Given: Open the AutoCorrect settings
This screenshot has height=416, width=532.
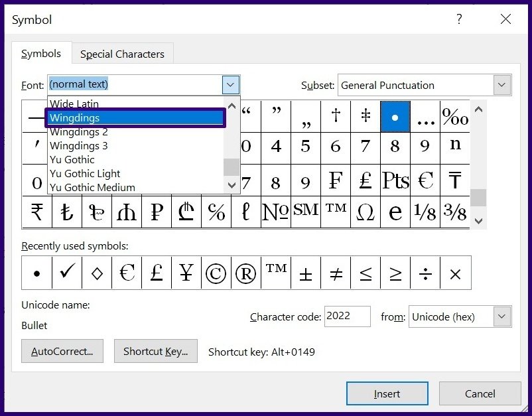Looking at the screenshot, I should [x=62, y=351].
